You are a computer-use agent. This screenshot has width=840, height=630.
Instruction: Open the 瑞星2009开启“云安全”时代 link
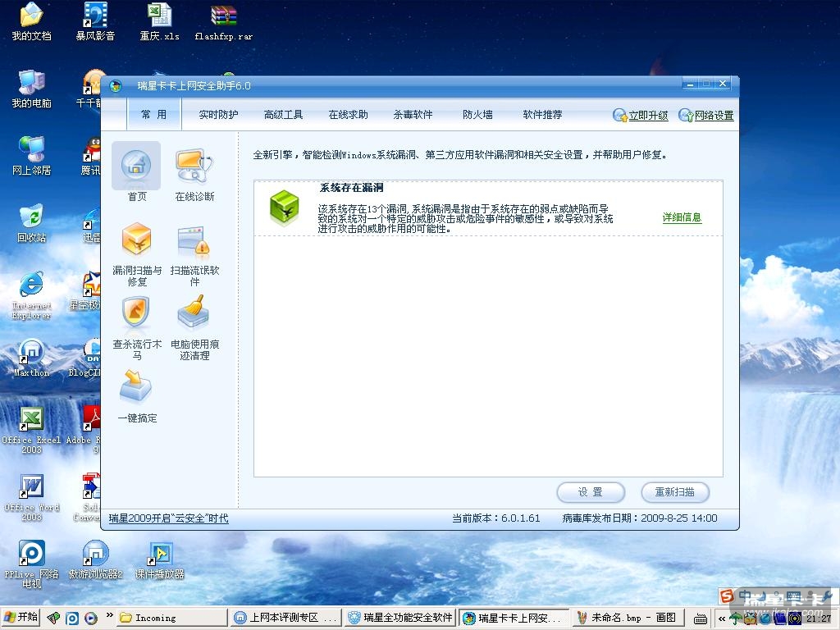[168, 518]
